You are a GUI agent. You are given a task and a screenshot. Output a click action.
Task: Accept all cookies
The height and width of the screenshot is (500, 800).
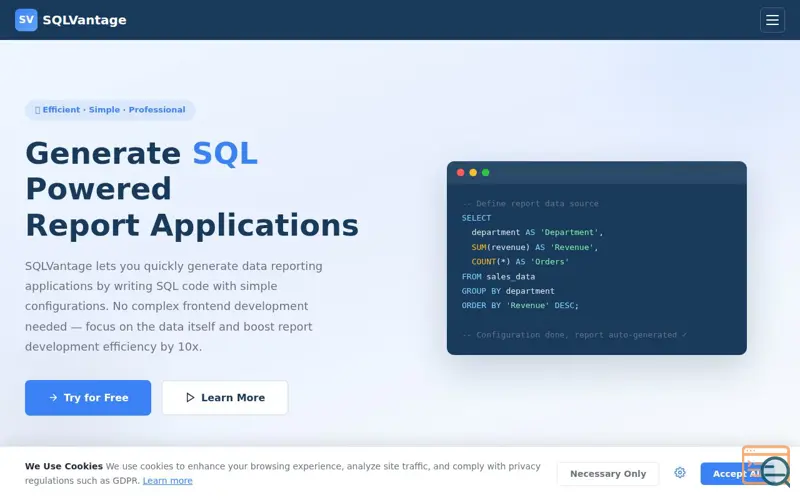(732, 473)
